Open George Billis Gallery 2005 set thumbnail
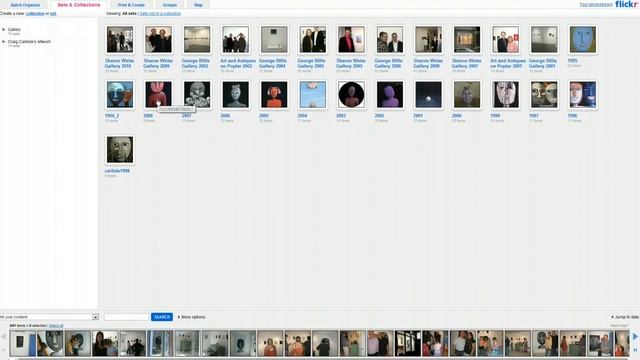The image size is (640, 360). (x=313, y=40)
